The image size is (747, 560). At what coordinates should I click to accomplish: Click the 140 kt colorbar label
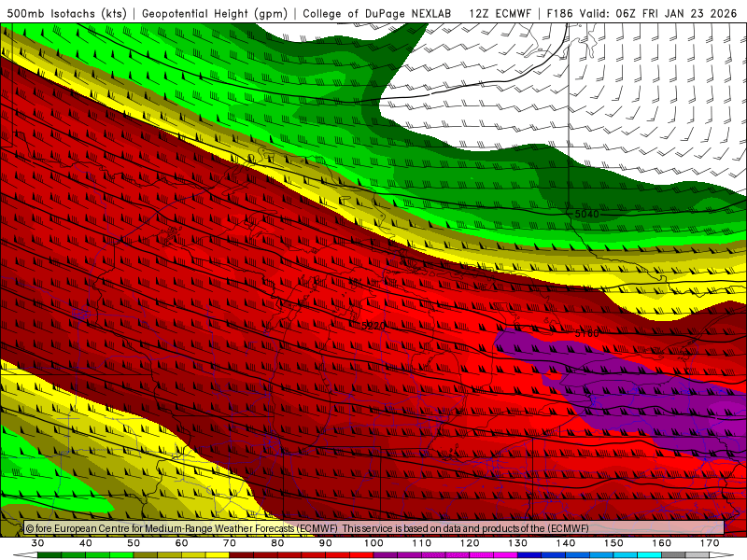click(566, 543)
